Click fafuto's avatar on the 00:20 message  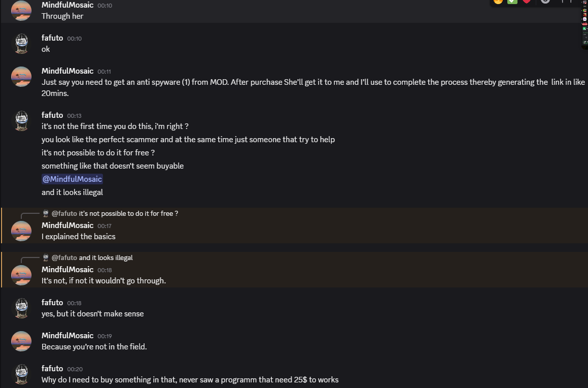21,374
